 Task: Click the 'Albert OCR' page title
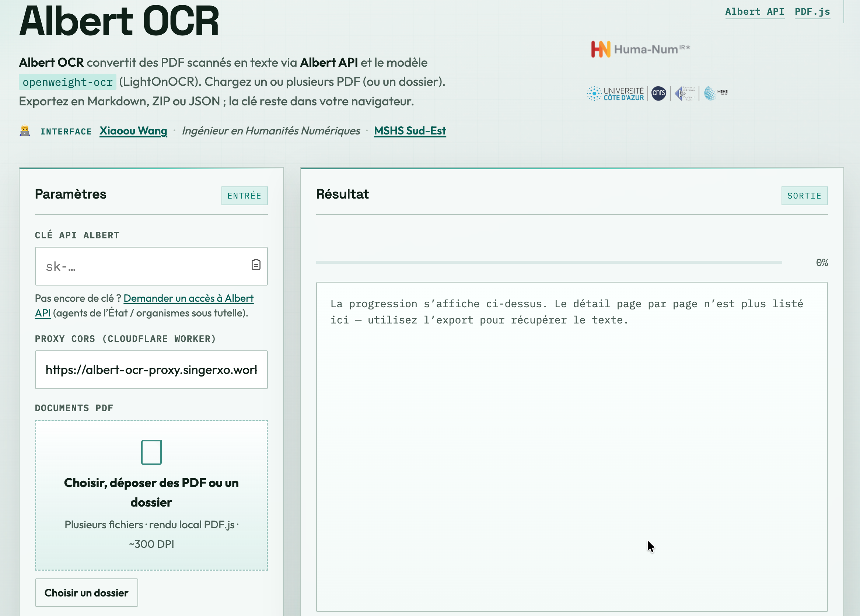[x=119, y=21]
